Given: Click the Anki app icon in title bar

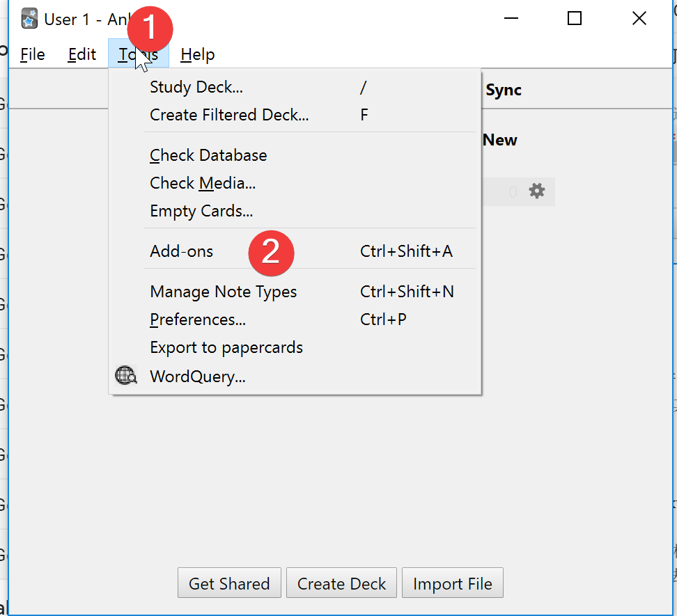Looking at the screenshot, I should pyautogui.click(x=29, y=19).
